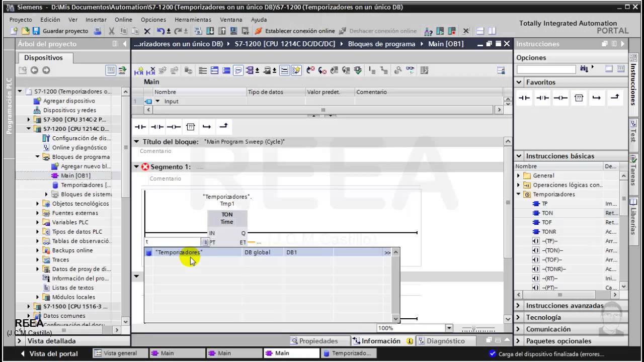644x362 pixels.
Task: Toggle the network comments speech-bubble icon
Action: click(238, 71)
